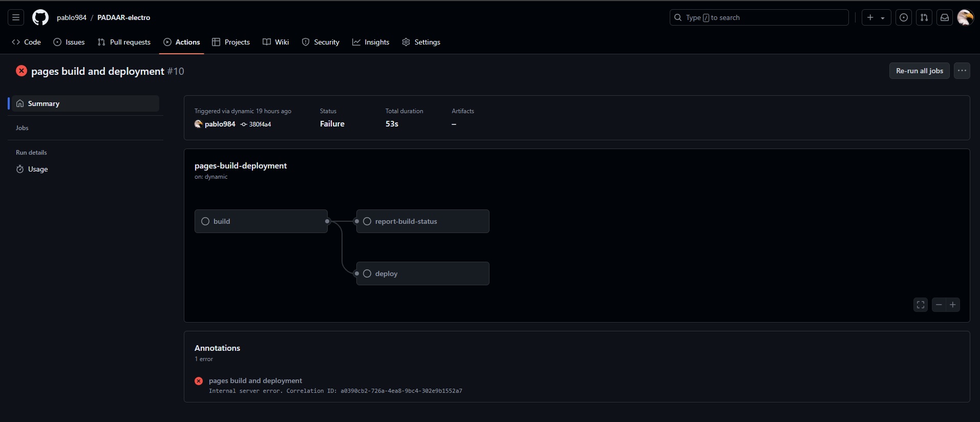Click the failed status icon beside run title
The image size is (980, 422).
point(22,71)
